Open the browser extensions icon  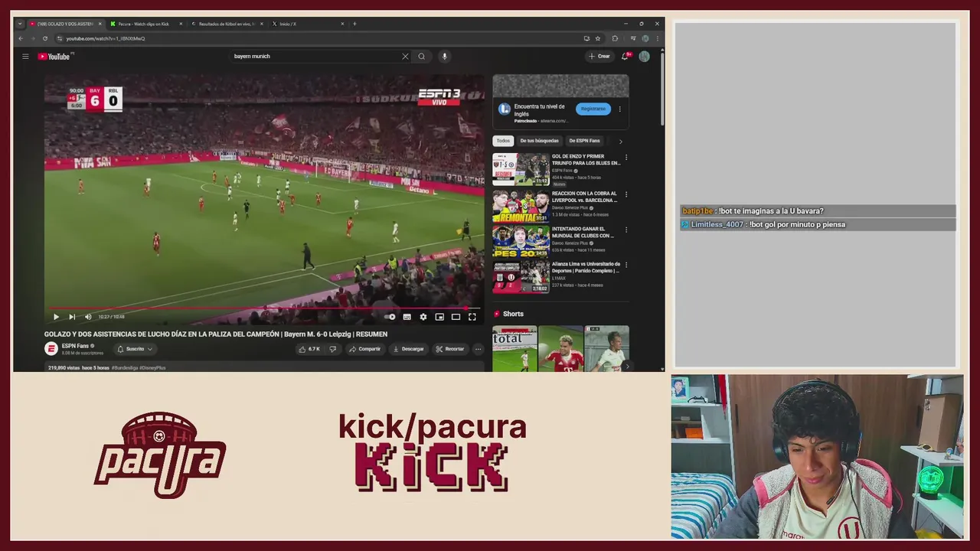coord(615,38)
